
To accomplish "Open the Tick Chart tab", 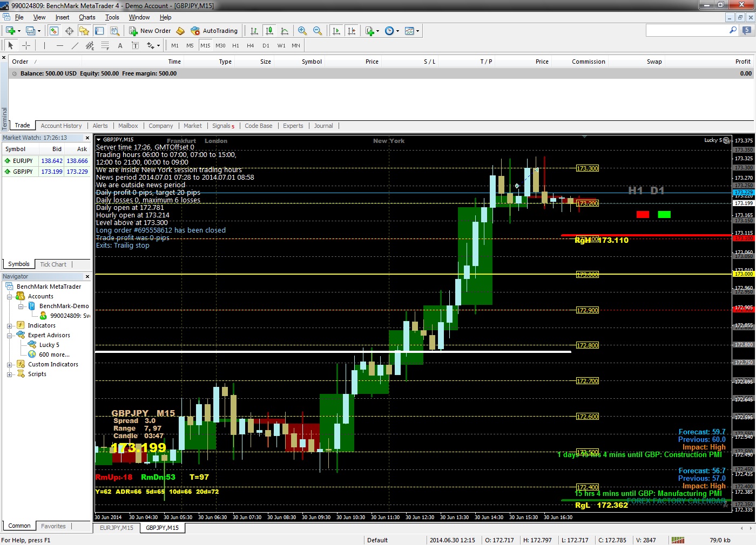I will pos(53,264).
